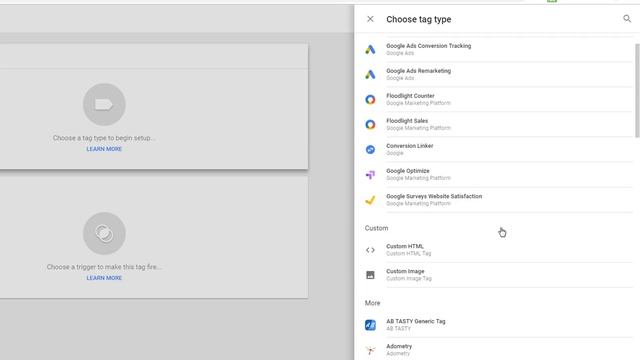640x360 pixels.
Task: Click Google Optimize icon
Action: (370, 175)
